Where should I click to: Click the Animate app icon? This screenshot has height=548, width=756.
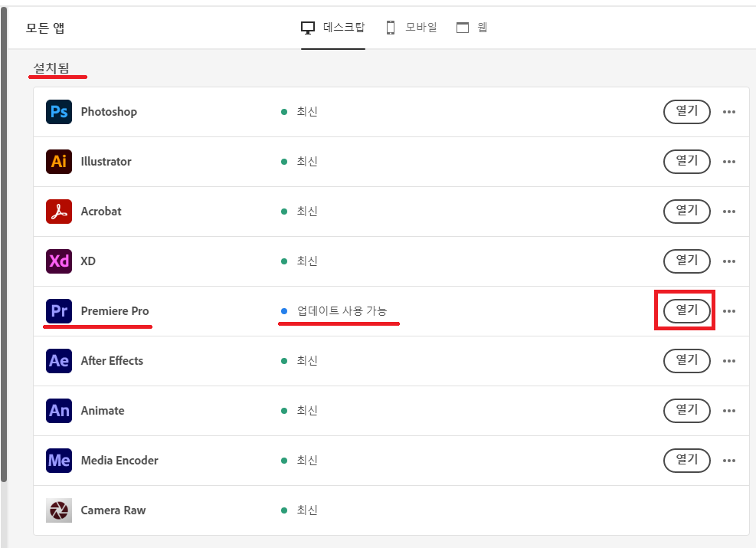59,411
